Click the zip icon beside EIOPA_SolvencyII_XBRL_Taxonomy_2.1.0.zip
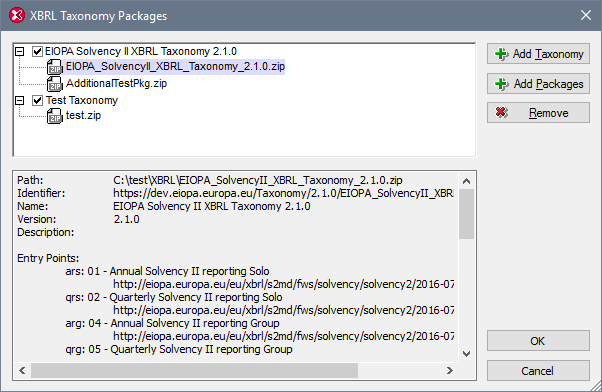The width and height of the screenshot is (602, 392). 55,67
